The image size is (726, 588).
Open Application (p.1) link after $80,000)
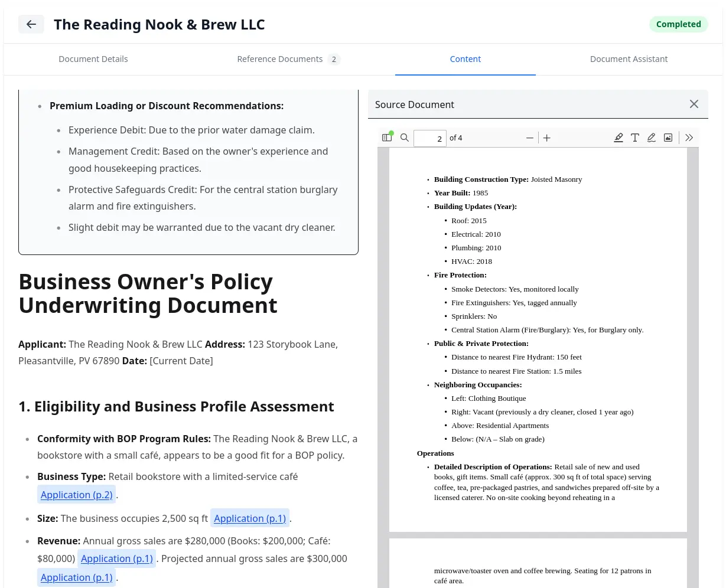tap(117, 558)
